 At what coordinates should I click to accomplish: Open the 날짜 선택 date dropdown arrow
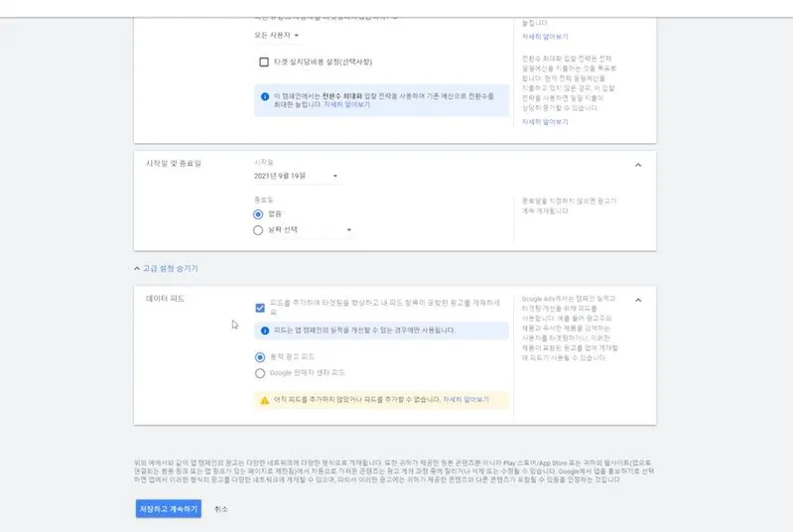click(x=349, y=229)
